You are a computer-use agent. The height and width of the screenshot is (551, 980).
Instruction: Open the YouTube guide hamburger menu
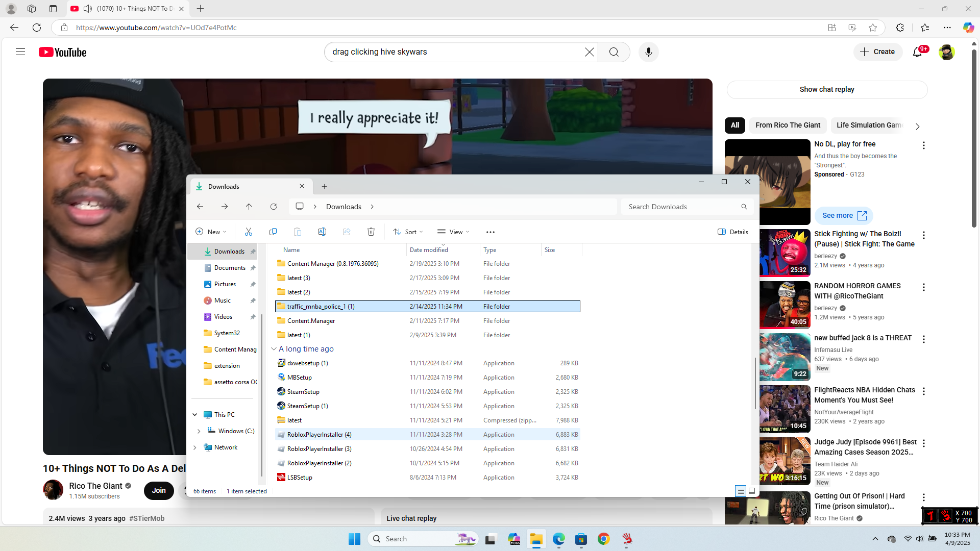[20, 52]
